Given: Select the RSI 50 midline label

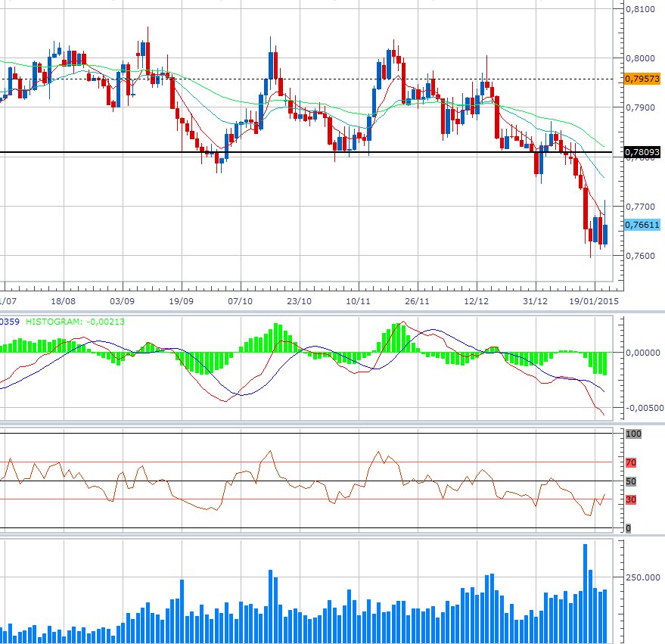Looking at the screenshot, I should [x=630, y=481].
